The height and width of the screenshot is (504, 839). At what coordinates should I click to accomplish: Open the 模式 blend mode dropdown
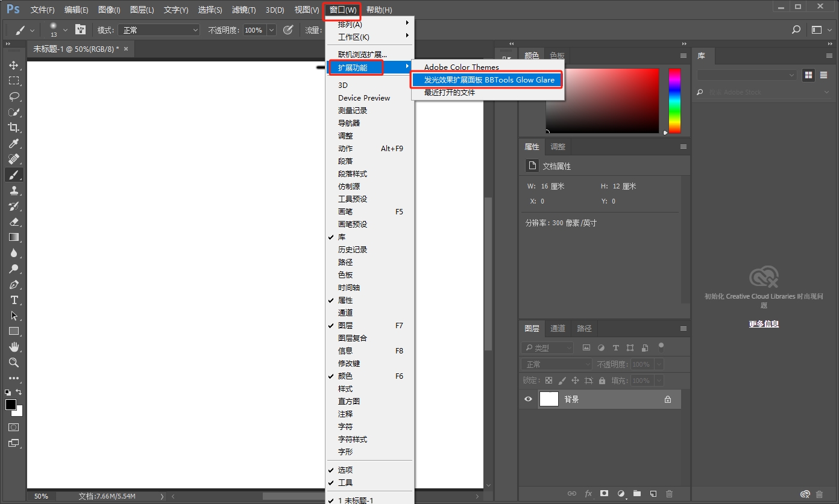click(x=159, y=30)
